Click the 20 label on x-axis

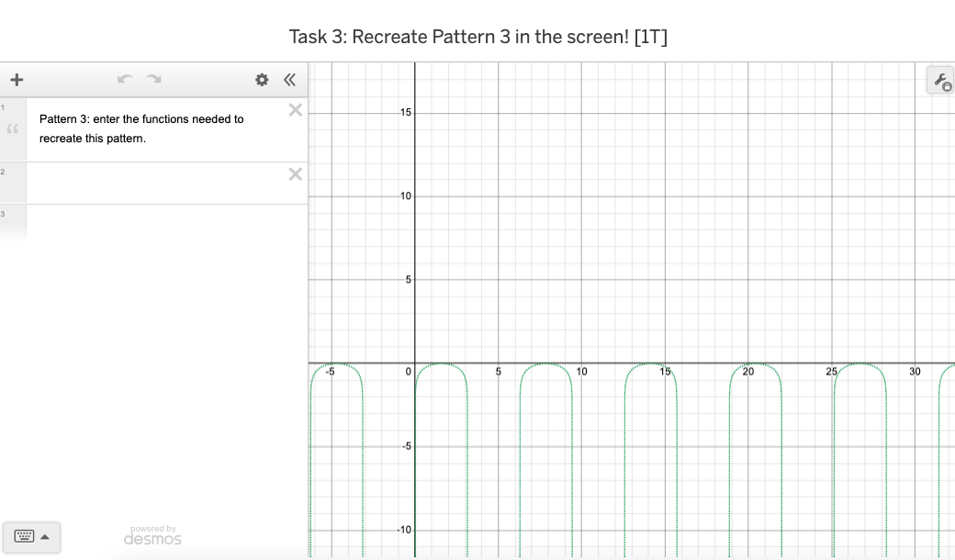point(747,371)
